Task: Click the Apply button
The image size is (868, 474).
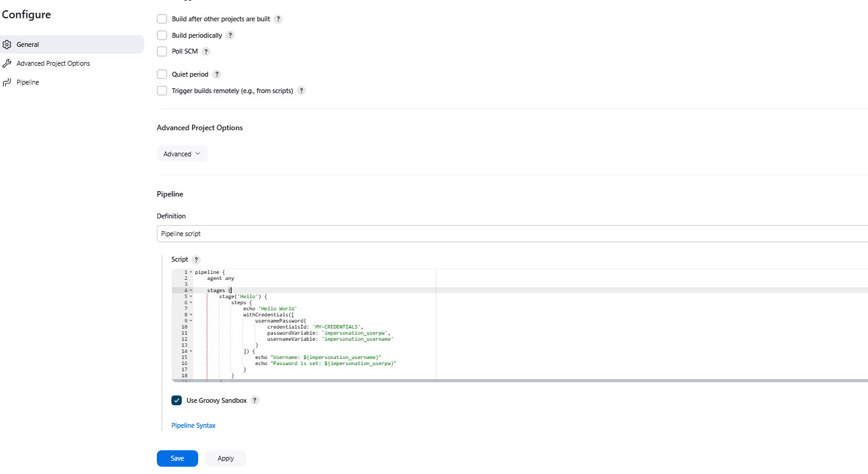Action: [x=226, y=458]
